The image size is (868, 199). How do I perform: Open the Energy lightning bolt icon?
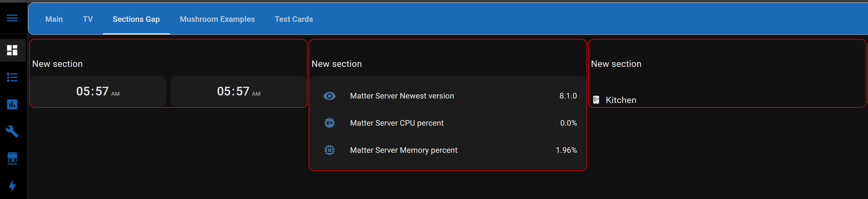pos(12,186)
